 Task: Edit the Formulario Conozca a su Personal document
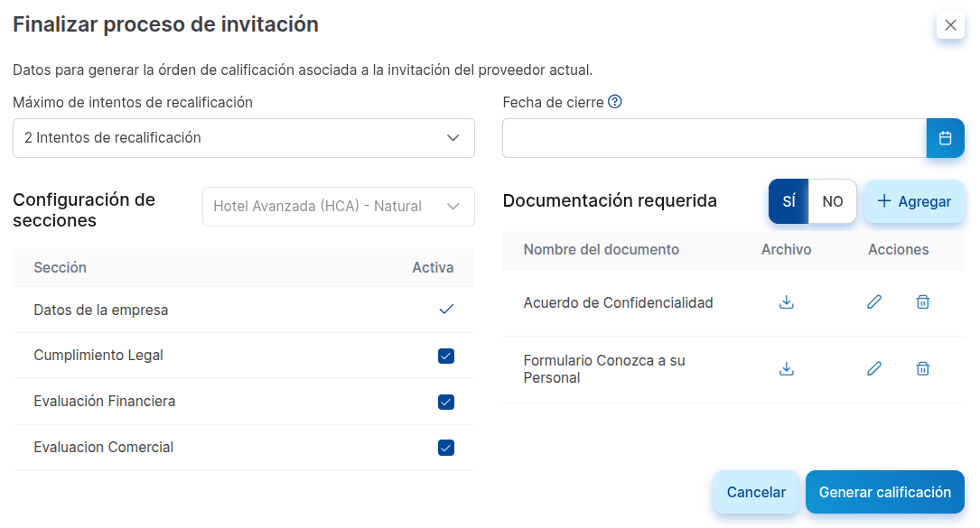[873, 368]
